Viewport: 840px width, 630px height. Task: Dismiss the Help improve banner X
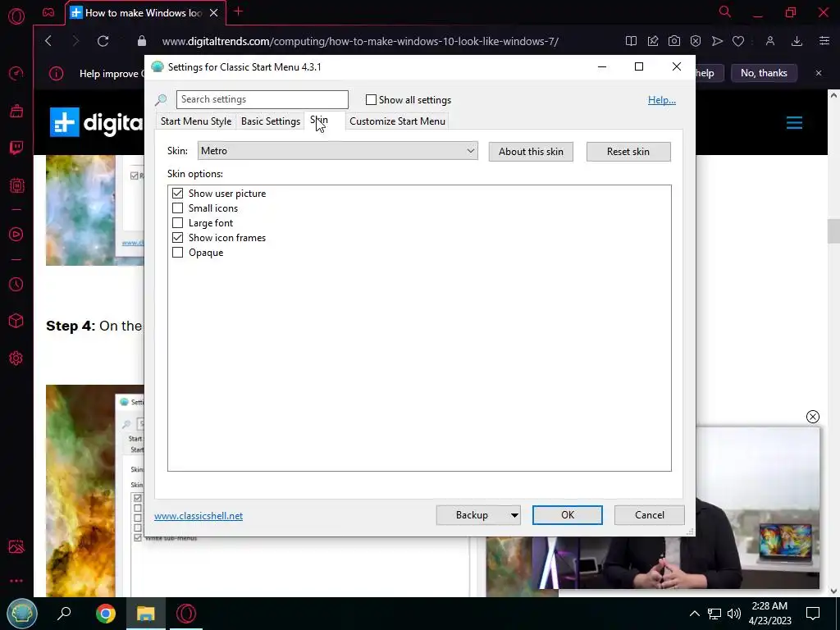(x=819, y=73)
